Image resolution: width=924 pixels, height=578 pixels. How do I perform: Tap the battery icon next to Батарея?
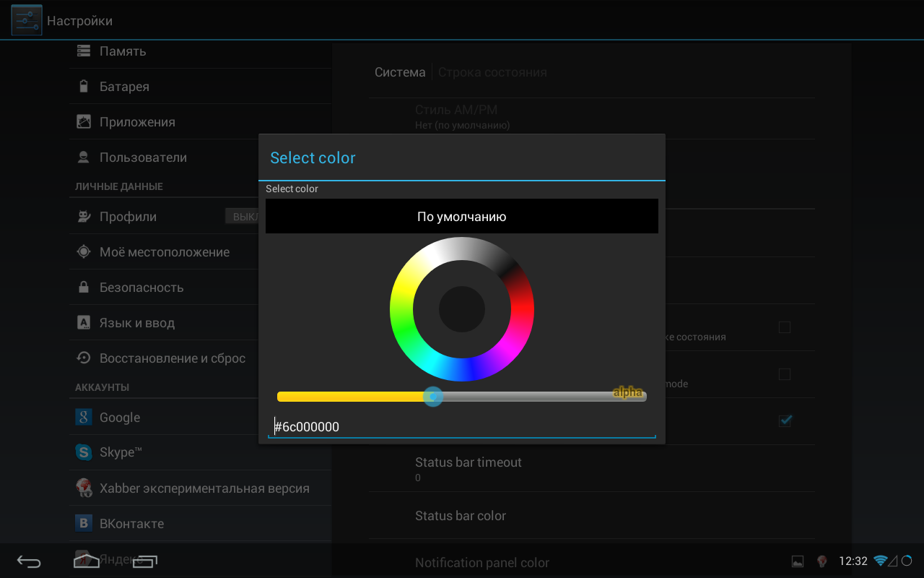84,86
